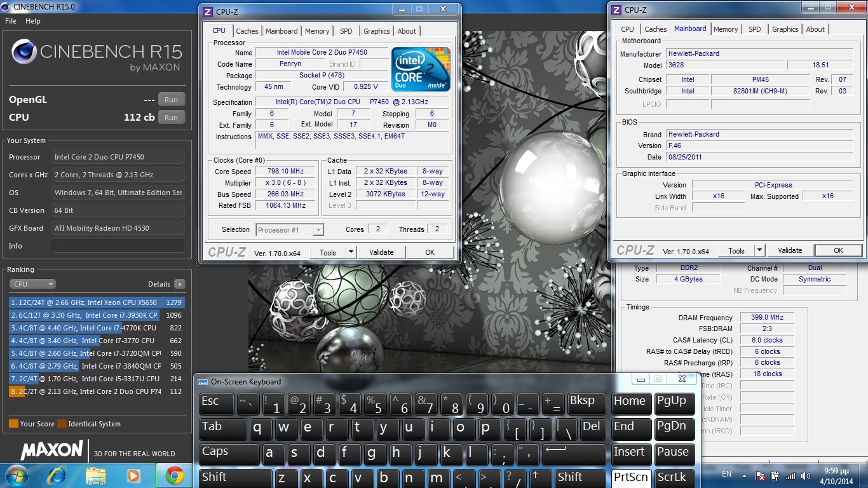The height and width of the screenshot is (488, 868).
Task: Open the Graphics tab in the CPU-Z Mainboard window
Action: tap(785, 29)
